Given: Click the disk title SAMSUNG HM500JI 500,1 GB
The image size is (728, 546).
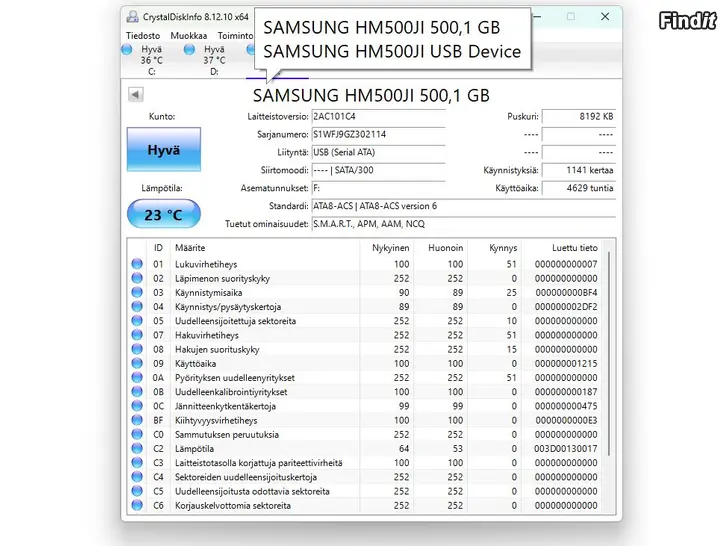Looking at the screenshot, I should [x=371, y=95].
